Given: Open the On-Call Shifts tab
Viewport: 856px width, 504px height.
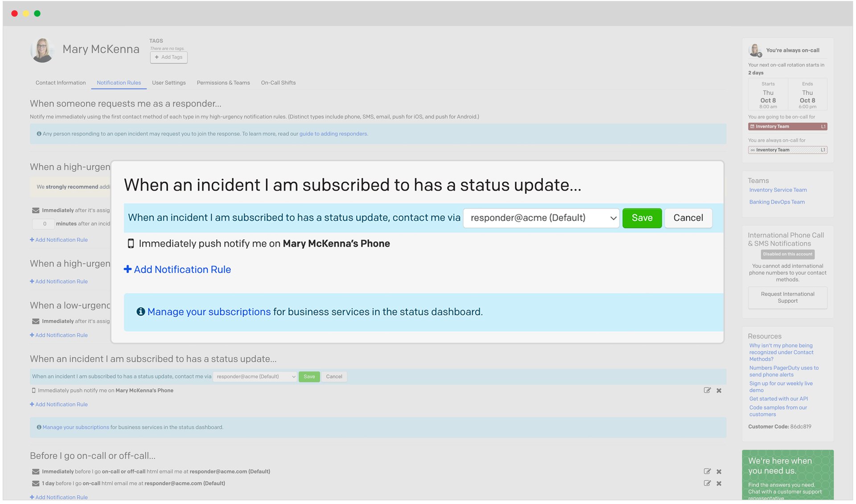Looking at the screenshot, I should click(x=278, y=83).
